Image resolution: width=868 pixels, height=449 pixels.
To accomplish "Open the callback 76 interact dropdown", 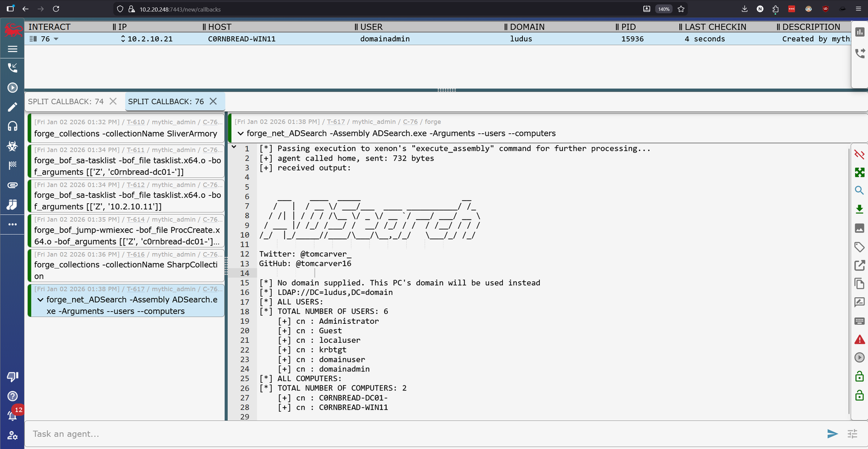I will pos(56,39).
